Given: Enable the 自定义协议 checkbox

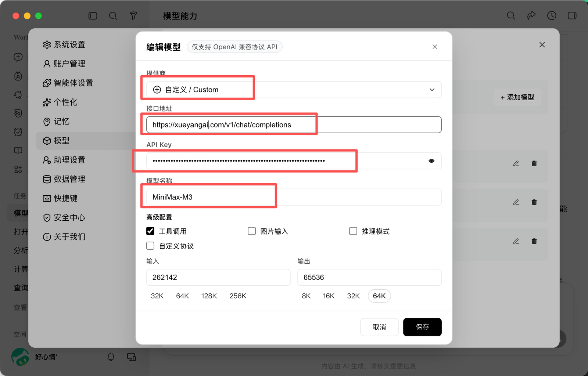Looking at the screenshot, I should coord(150,246).
